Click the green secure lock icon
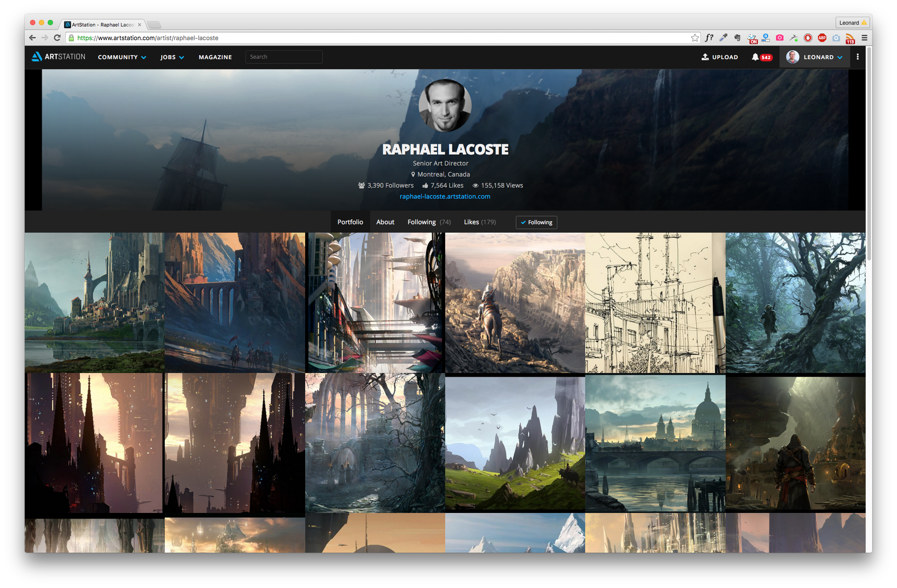This screenshot has height=588, width=897. pyautogui.click(x=71, y=38)
